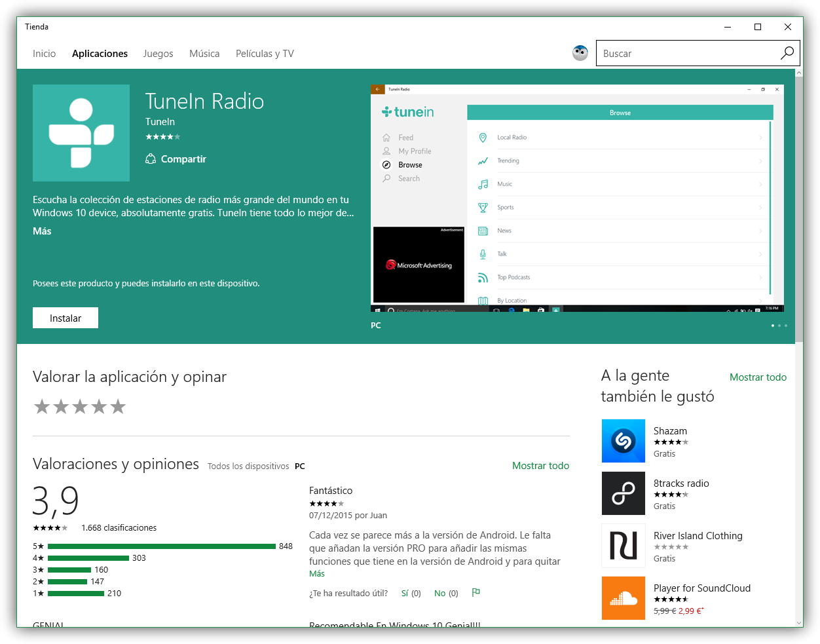Expand description with Más link

coord(42,231)
